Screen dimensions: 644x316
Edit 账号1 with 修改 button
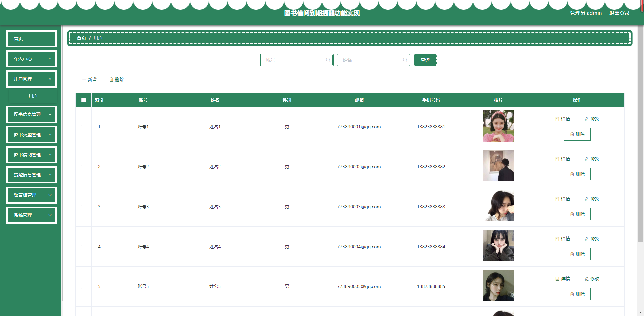click(x=592, y=119)
